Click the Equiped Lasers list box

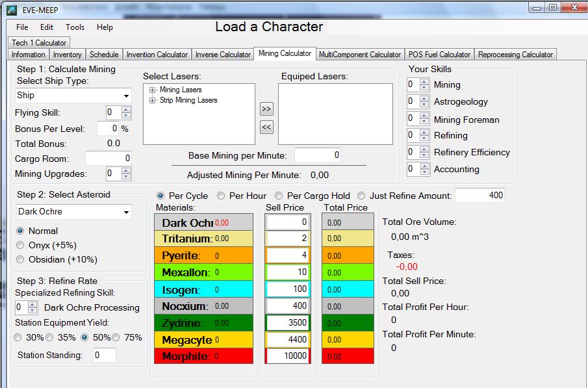coord(335,114)
